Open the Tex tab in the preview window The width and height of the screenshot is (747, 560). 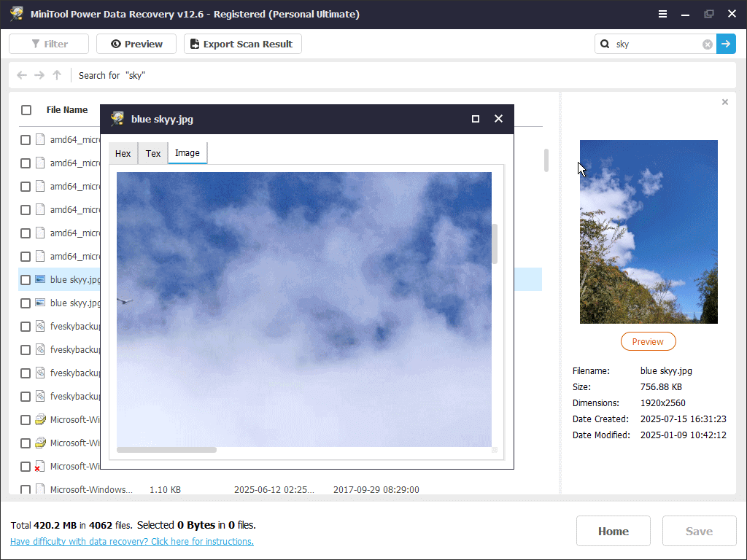coord(152,153)
